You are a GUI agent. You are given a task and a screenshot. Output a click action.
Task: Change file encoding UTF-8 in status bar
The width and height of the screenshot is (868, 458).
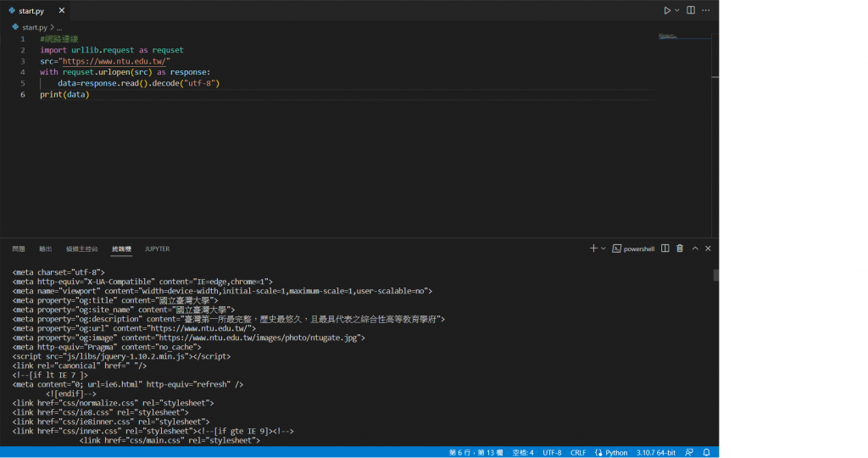click(x=552, y=452)
